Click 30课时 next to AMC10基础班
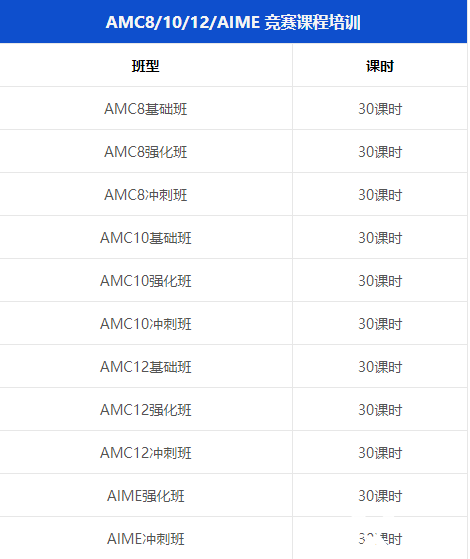This screenshot has width=470, height=559. tap(380, 238)
